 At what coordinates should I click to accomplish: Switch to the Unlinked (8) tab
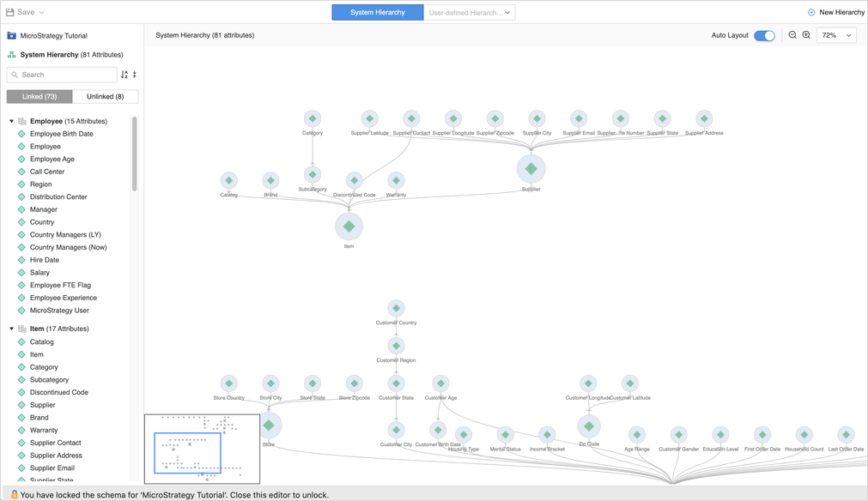pyautogui.click(x=105, y=96)
